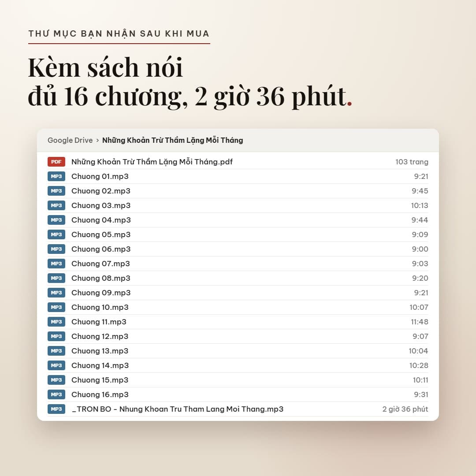The width and height of the screenshot is (476, 476).
Task: Click the 10:28 duration of Chuong 14
Action: pos(419,366)
